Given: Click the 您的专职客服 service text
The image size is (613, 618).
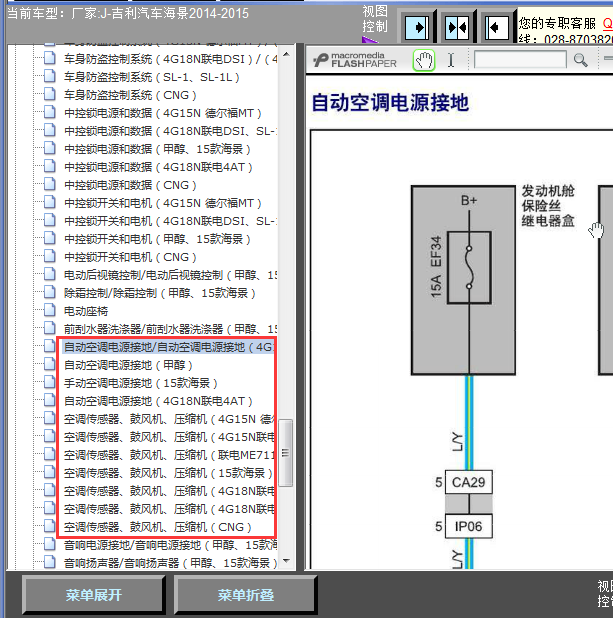Looking at the screenshot, I should (557, 23).
